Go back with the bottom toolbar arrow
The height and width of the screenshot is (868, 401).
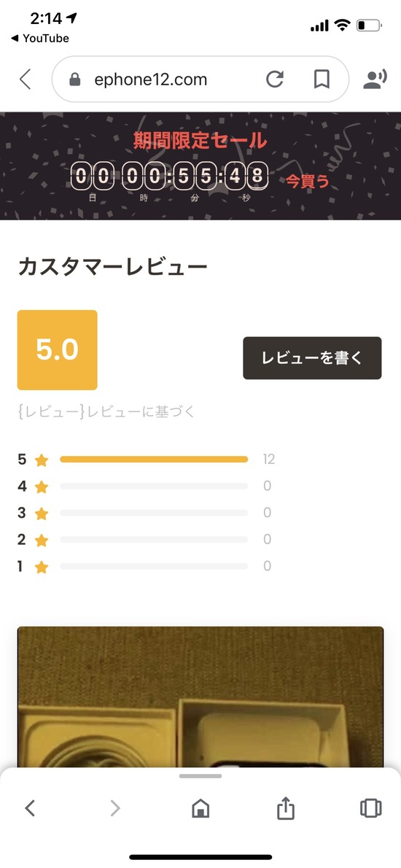(31, 808)
